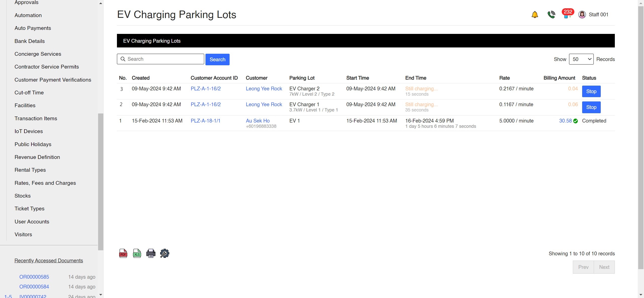This screenshot has height=298, width=644.
Task: Open the table settings wrench-gear icon
Action: pos(164,253)
